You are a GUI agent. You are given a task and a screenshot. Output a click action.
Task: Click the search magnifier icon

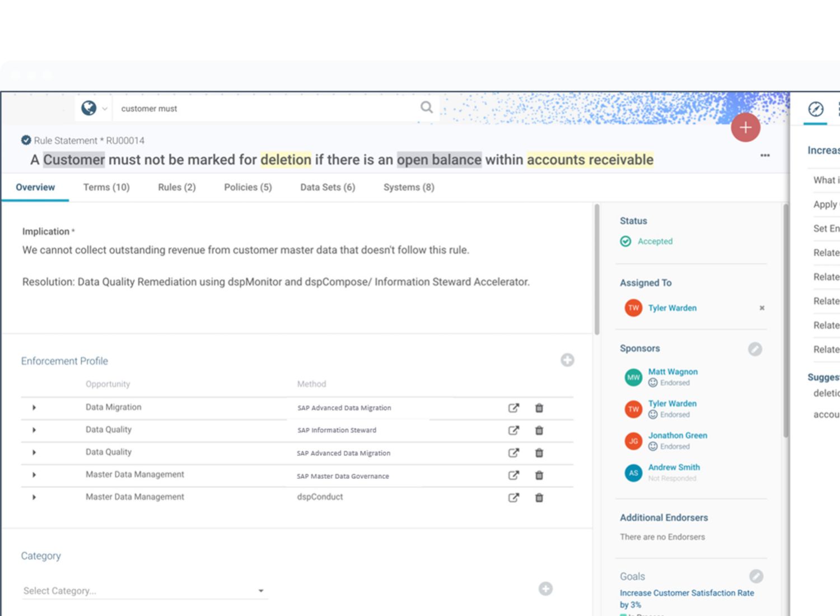[x=427, y=108]
